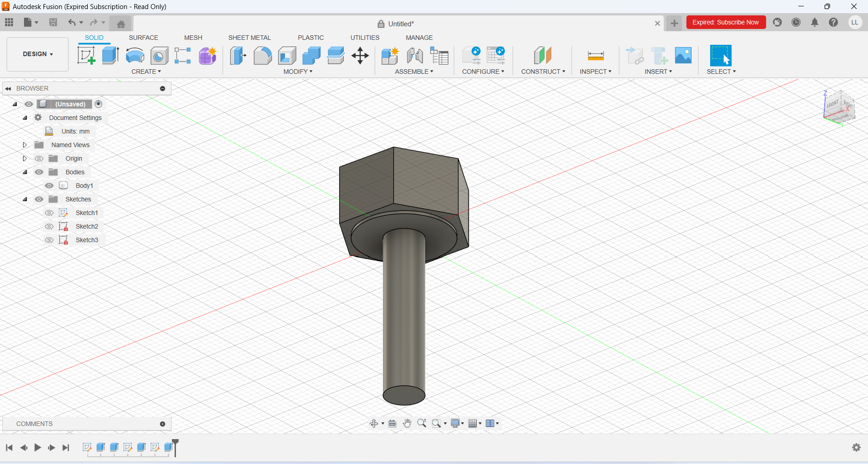Click the Zoom magnifier tool

[422, 423]
